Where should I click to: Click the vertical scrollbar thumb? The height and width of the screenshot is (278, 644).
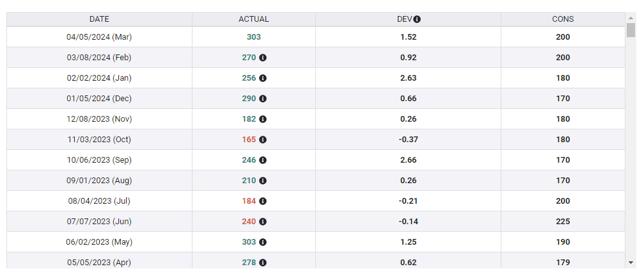(x=631, y=31)
